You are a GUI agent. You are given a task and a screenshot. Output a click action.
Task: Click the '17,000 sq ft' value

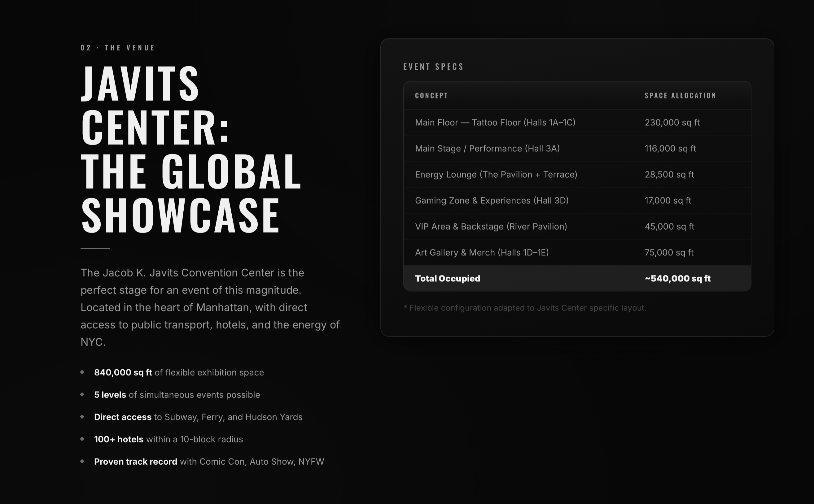coord(668,201)
